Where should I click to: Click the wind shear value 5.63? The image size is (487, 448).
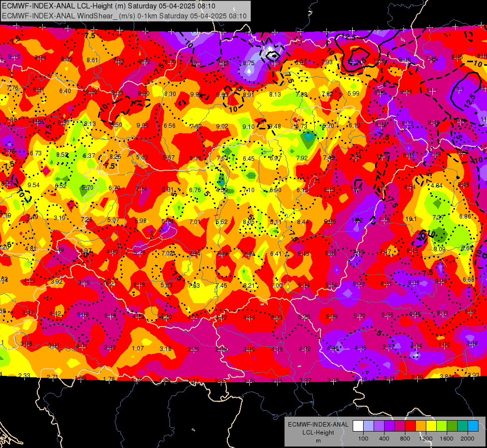(142, 157)
